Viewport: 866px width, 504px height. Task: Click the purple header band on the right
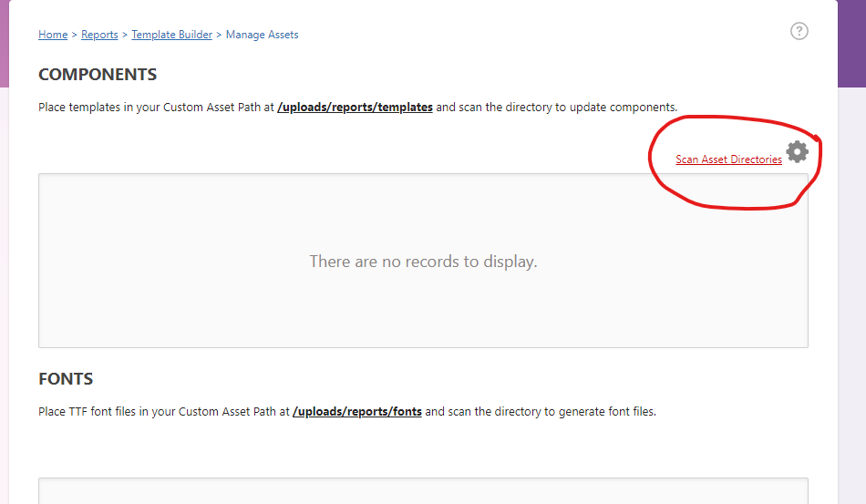[851, 44]
